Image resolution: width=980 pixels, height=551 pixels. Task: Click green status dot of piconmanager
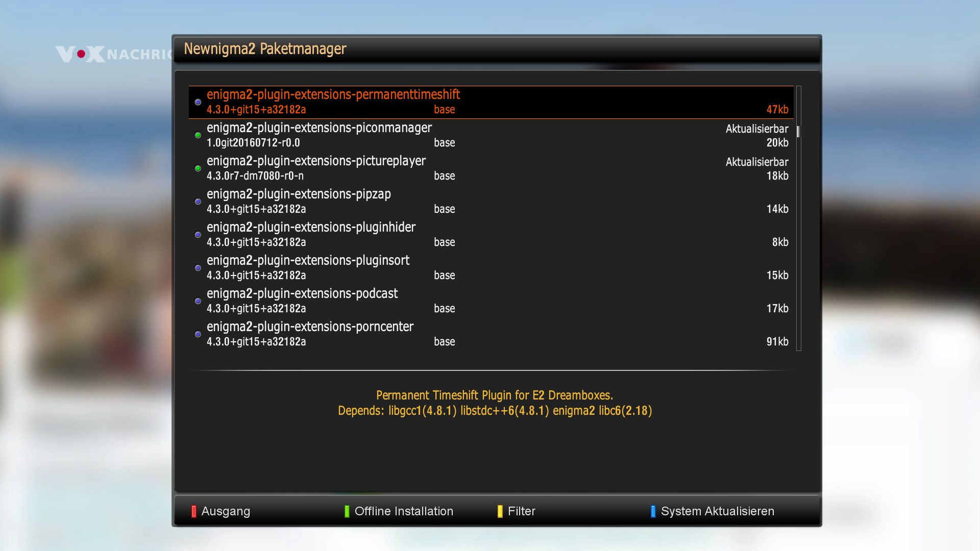click(198, 135)
